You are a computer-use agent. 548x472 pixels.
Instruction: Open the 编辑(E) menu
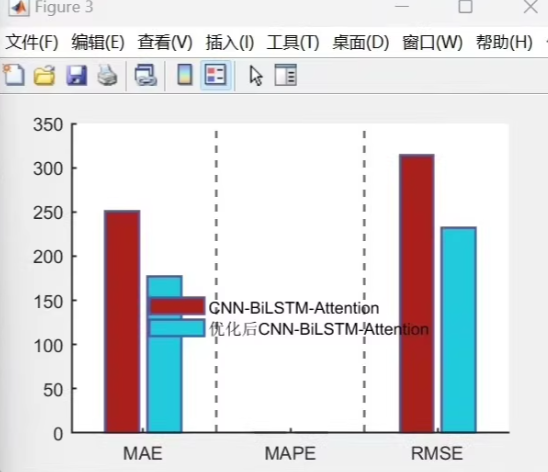click(x=98, y=42)
